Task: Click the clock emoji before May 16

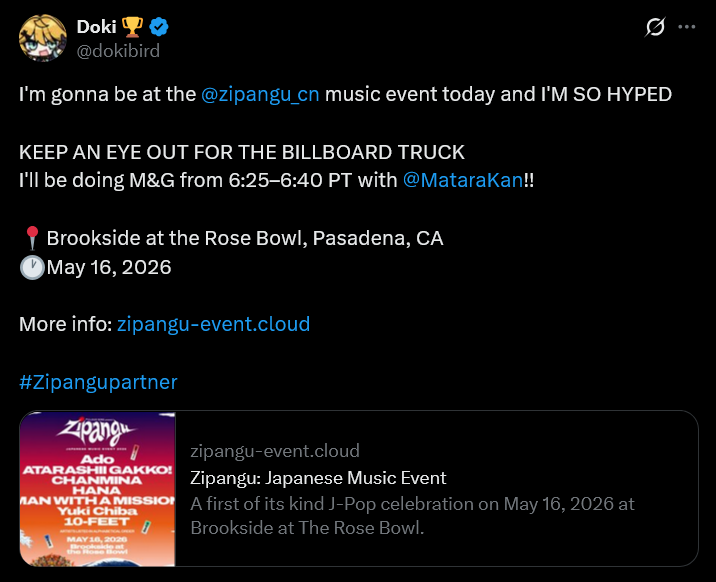Action: point(32,267)
